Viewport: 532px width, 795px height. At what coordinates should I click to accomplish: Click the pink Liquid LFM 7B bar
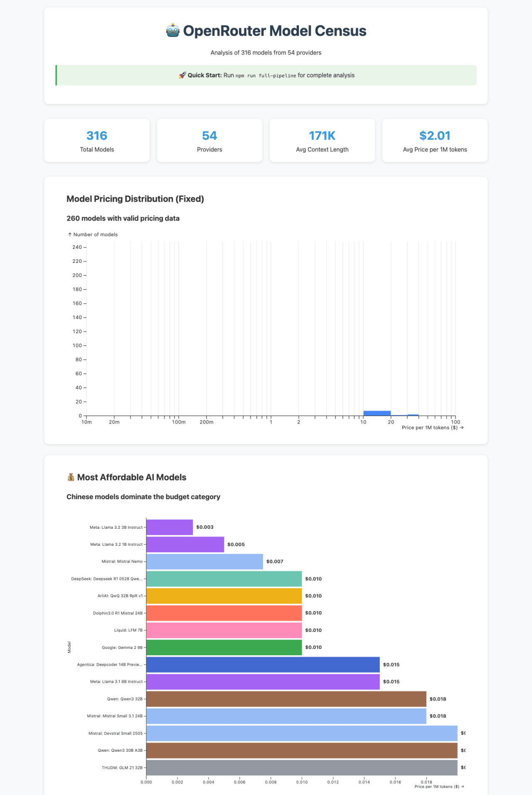pyautogui.click(x=224, y=630)
